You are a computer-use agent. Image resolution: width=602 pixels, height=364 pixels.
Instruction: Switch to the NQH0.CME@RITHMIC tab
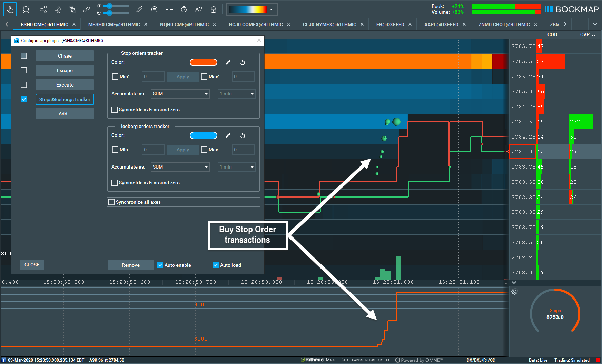[x=184, y=24]
